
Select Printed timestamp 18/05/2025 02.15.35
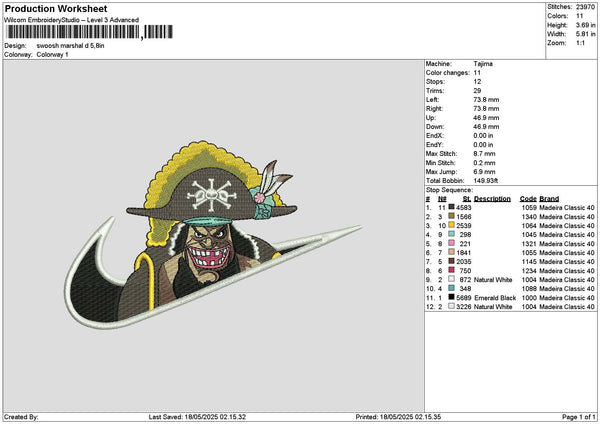(410, 417)
